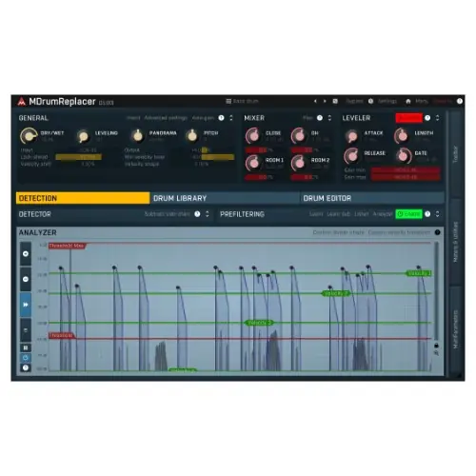Click the analyzer zoom in plus button
476x476 pixels.
[26, 253]
